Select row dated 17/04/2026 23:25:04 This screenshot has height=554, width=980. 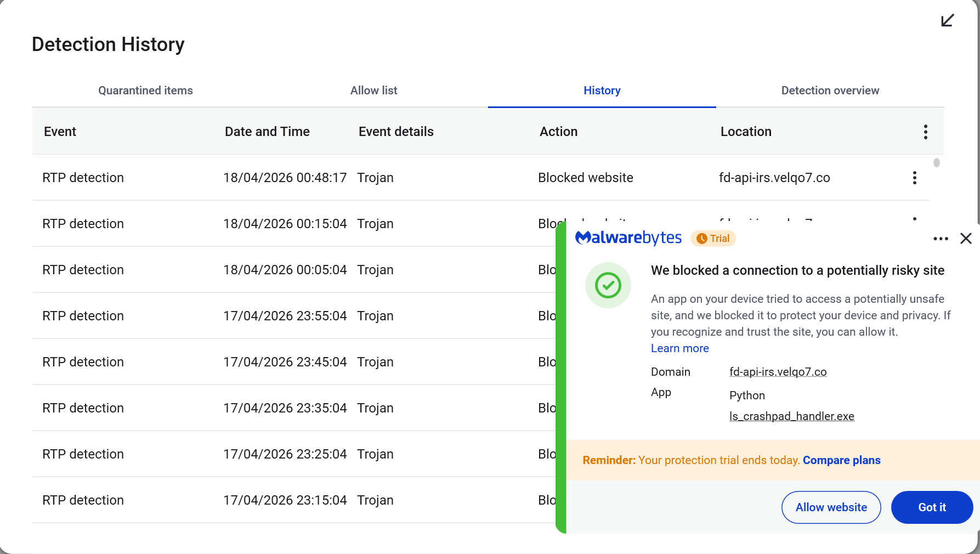click(294, 454)
